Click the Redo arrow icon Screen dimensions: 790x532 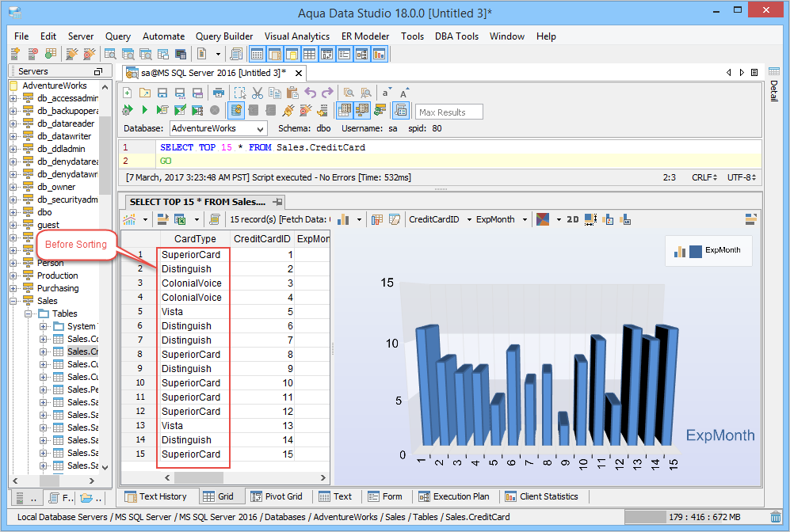[x=327, y=93]
